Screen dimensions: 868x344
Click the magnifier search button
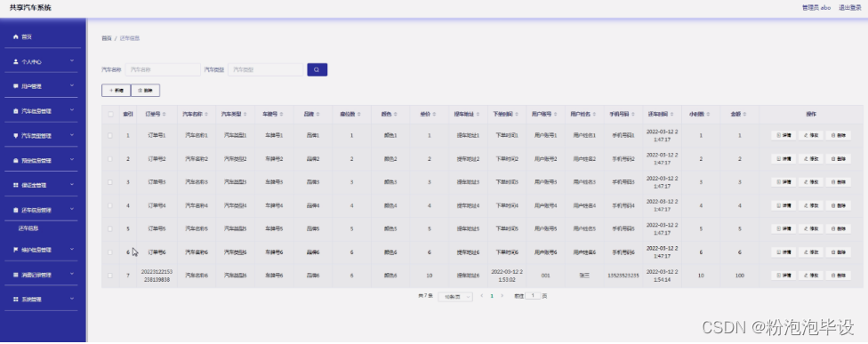(x=317, y=69)
